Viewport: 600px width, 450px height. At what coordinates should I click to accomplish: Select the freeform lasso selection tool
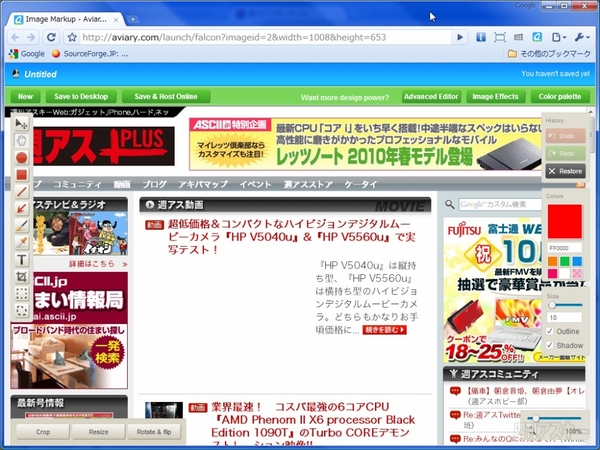pyautogui.click(x=21, y=310)
